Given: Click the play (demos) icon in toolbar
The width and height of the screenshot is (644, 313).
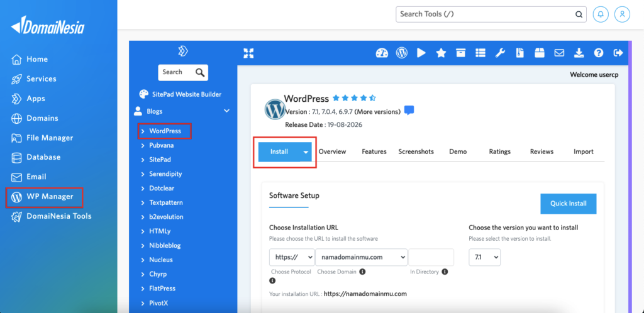Looking at the screenshot, I should point(421,53).
